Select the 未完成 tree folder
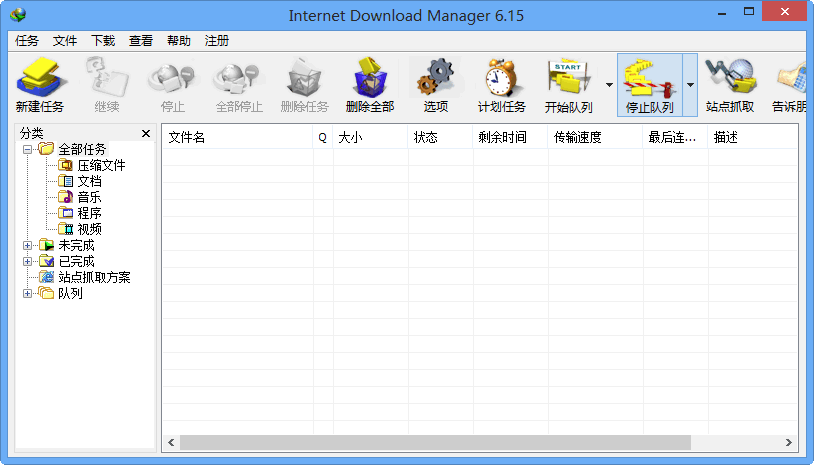The width and height of the screenshot is (814, 465). coord(67,245)
